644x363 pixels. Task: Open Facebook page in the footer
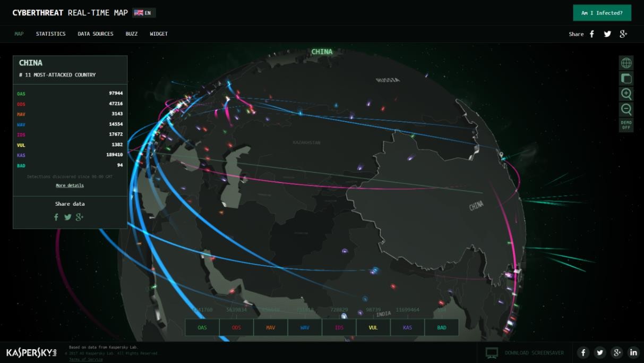583,352
